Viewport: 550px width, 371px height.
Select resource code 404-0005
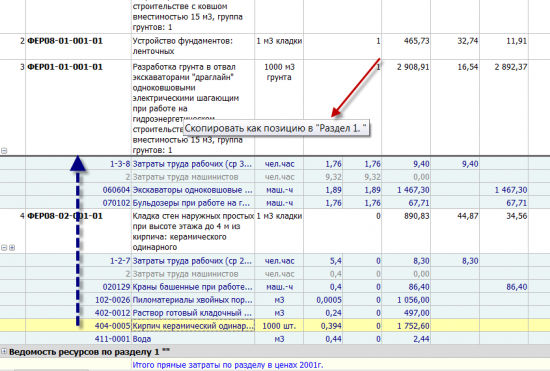pos(113,326)
